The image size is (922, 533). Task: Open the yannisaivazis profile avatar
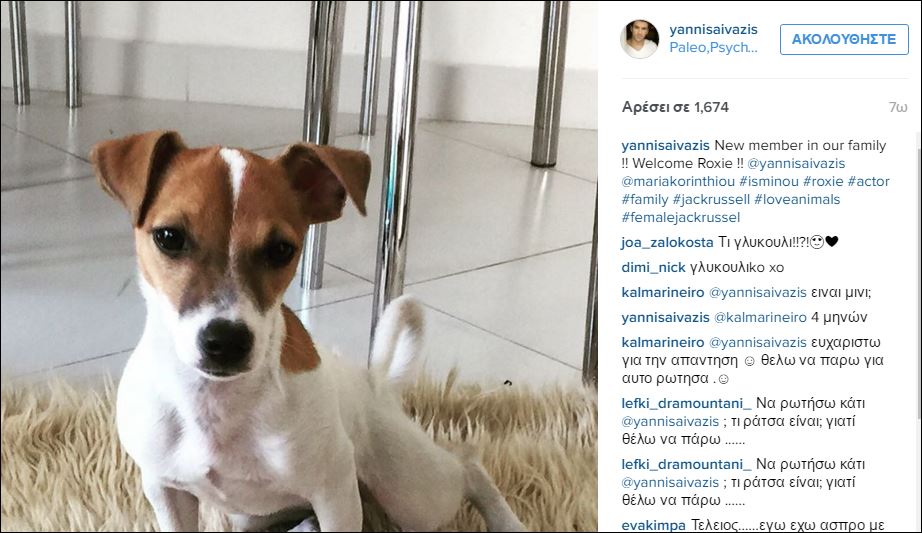tap(639, 39)
